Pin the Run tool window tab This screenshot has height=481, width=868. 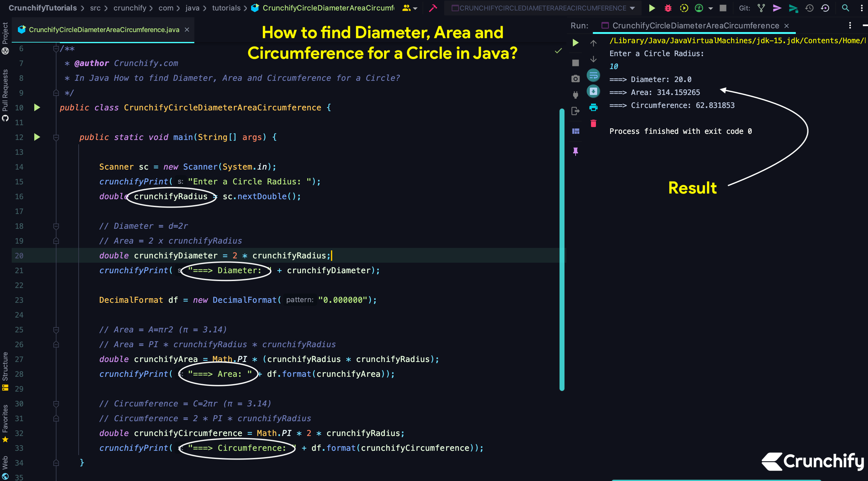[x=575, y=151]
